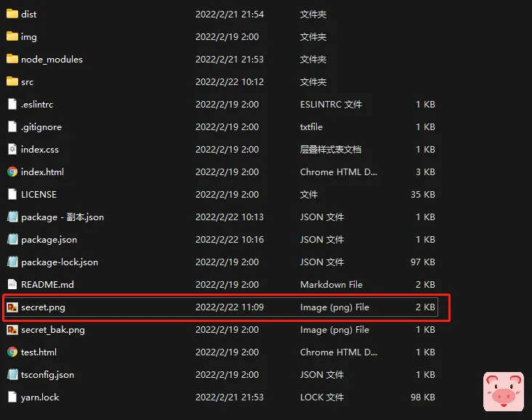Click the 文件夹 type of img folder

tap(313, 36)
